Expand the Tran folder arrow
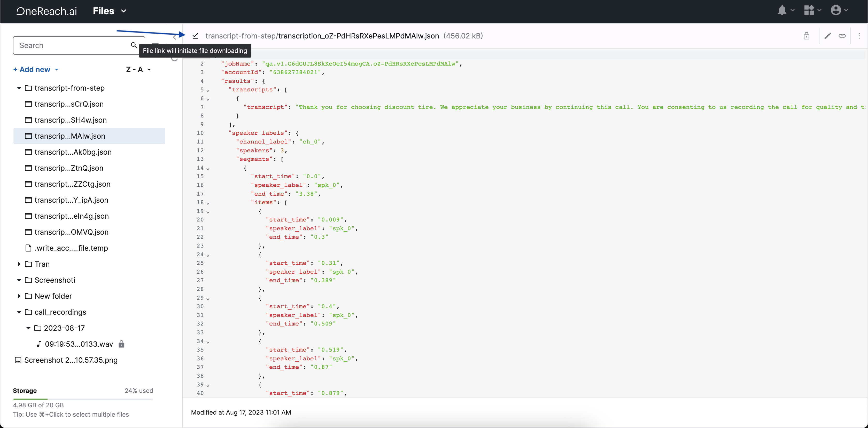This screenshot has height=428, width=868. [19, 264]
